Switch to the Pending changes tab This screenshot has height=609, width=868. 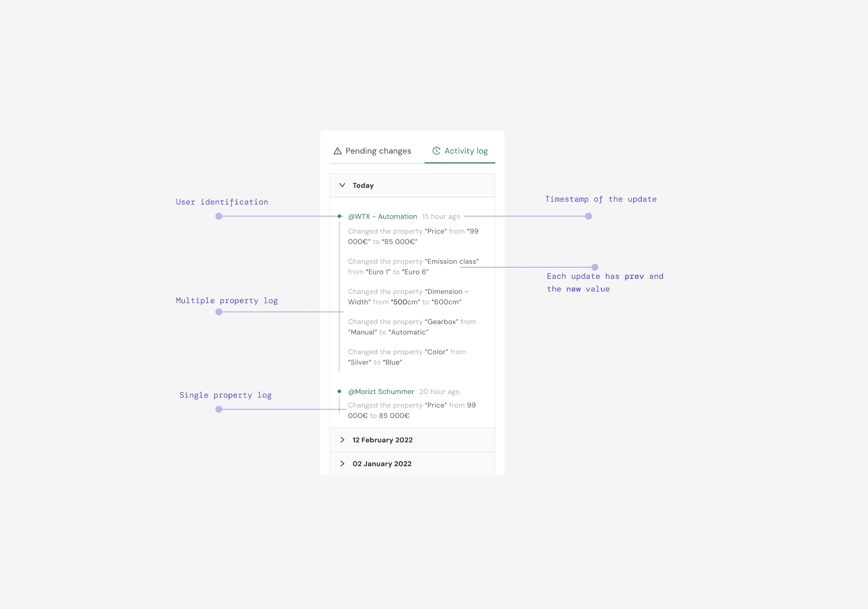(372, 151)
